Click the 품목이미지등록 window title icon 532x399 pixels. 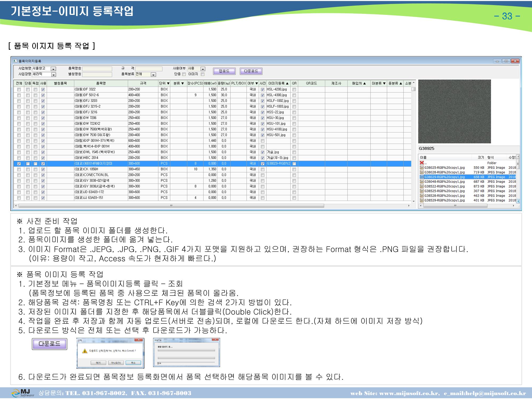pyautogui.click(x=15, y=61)
